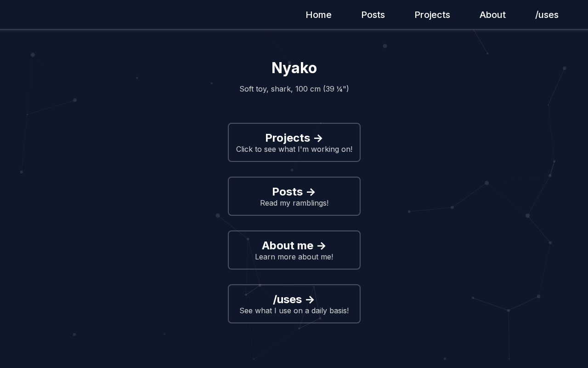Viewport: 588px width, 368px height.
Task: Open Posts from the top navigation
Action: point(373,15)
